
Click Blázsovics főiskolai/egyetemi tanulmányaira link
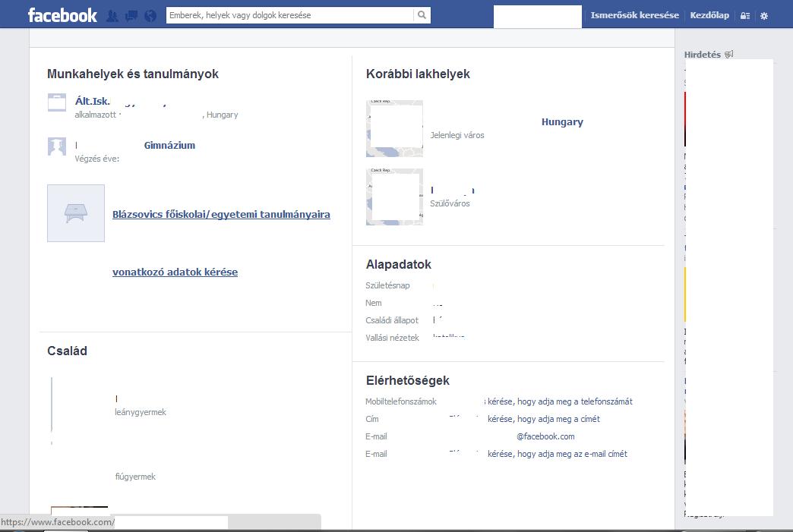pyautogui.click(x=221, y=214)
